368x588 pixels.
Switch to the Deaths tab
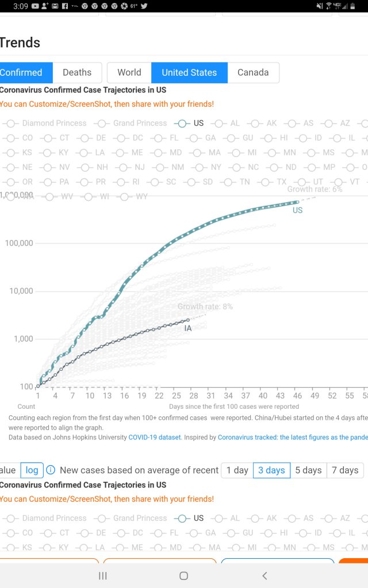tap(77, 72)
